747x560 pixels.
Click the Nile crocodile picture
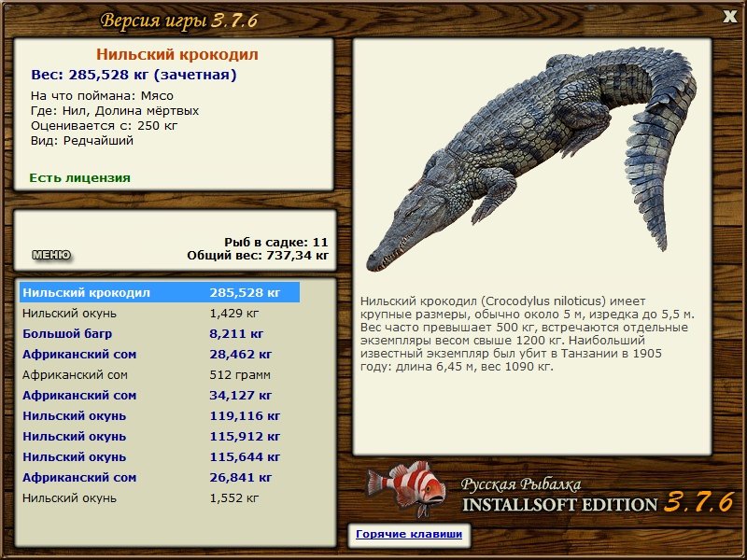(x=531, y=160)
